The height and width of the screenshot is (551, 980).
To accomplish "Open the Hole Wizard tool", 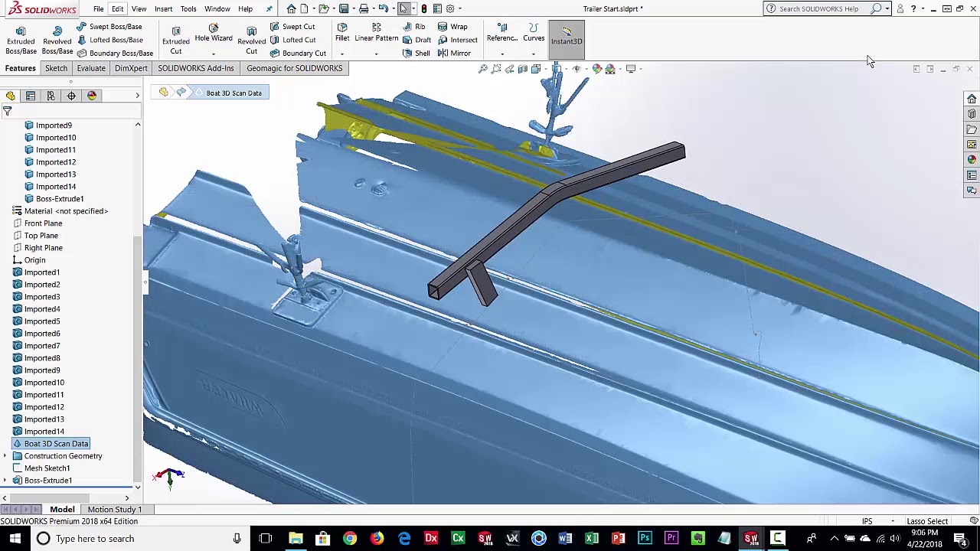I will [x=214, y=34].
